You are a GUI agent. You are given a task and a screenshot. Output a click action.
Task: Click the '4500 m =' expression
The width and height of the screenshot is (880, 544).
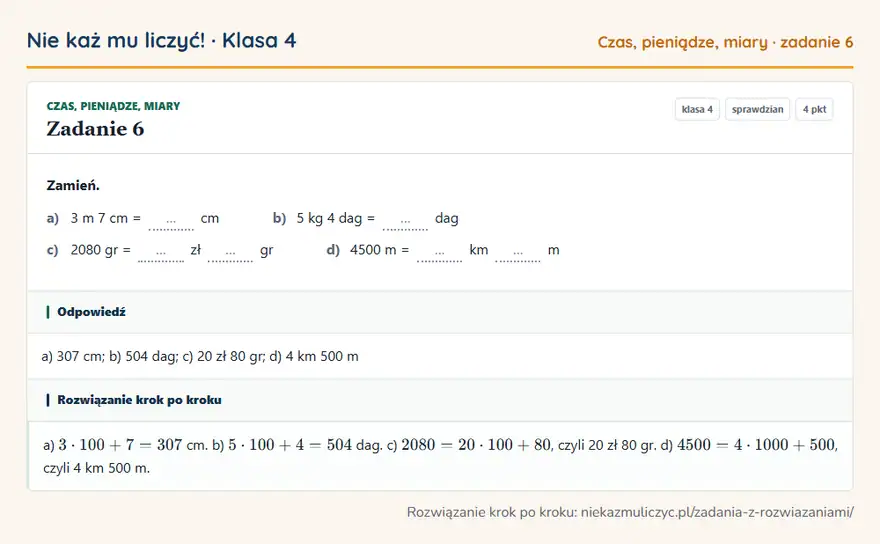[379, 250]
